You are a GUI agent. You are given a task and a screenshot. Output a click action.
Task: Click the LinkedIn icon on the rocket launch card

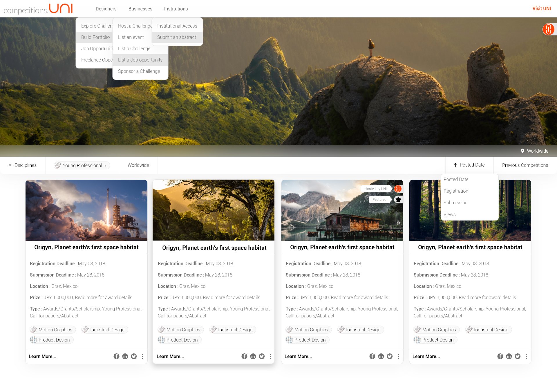click(125, 356)
